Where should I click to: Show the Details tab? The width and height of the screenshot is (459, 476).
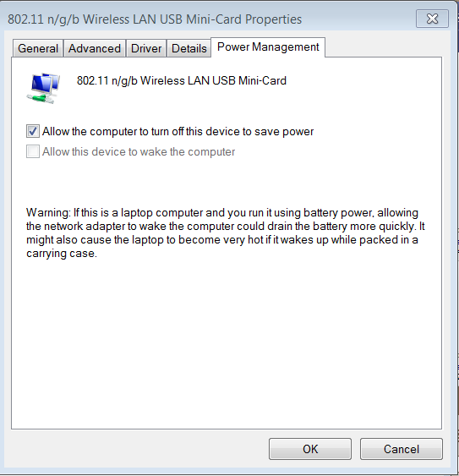[189, 48]
